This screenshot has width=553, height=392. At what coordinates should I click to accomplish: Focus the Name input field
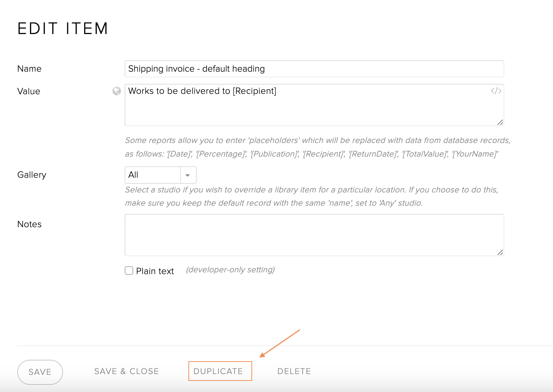[x=314, y=69]
